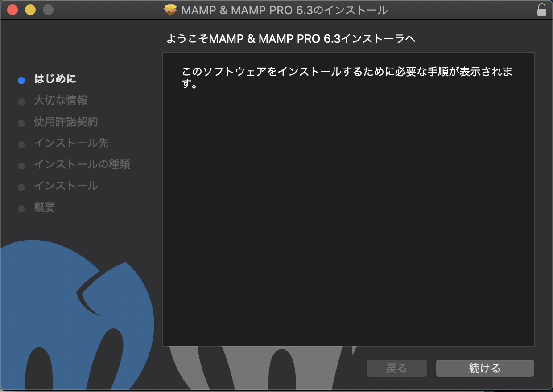Screen dimensions: 553x392
Task: Select the インストール step in the sidebar
Action: [66, 186]
